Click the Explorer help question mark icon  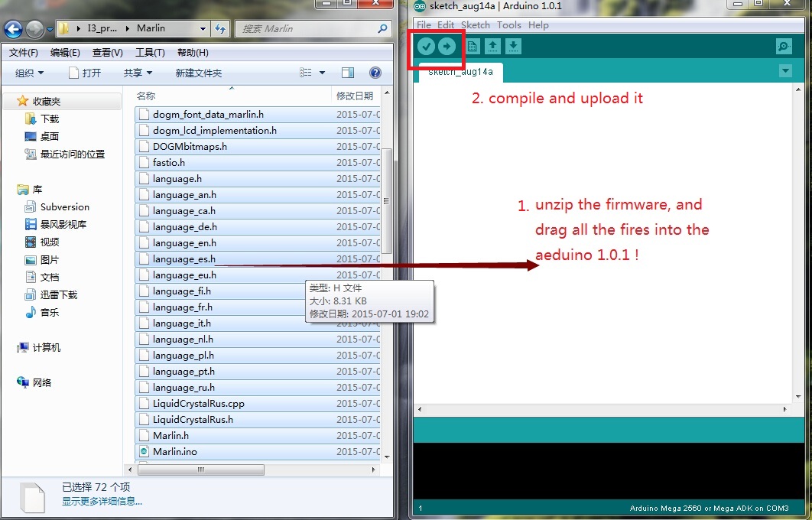click(375, 73)
